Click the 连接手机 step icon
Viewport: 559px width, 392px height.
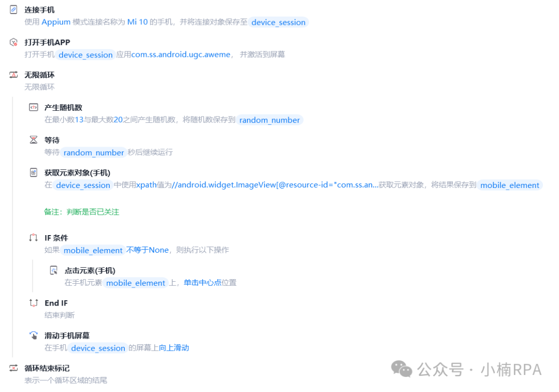pos(12,9)
